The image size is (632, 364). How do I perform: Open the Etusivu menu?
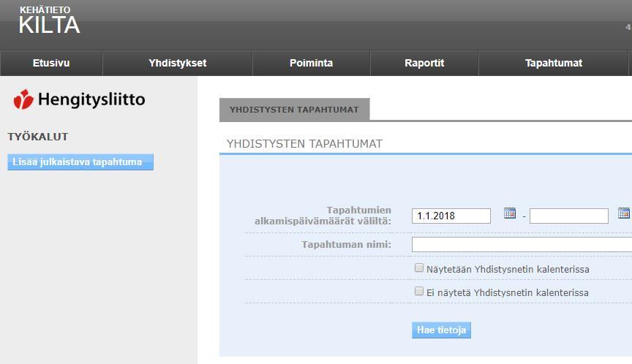click(51, 63)
